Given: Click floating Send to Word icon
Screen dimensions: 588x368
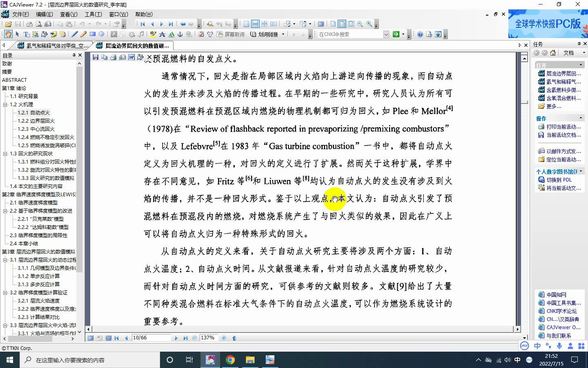Looking at the screenshot, I should click(131, 57).
